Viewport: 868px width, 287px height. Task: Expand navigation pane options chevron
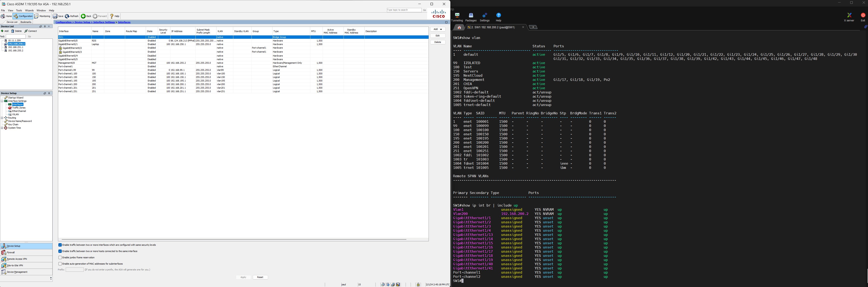click(51, 278)
